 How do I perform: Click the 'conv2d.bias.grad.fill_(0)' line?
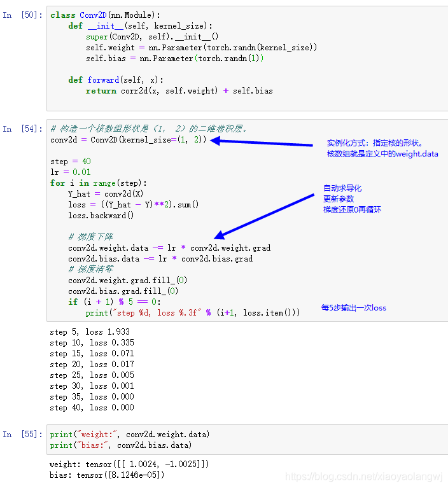tap(123, 291)
